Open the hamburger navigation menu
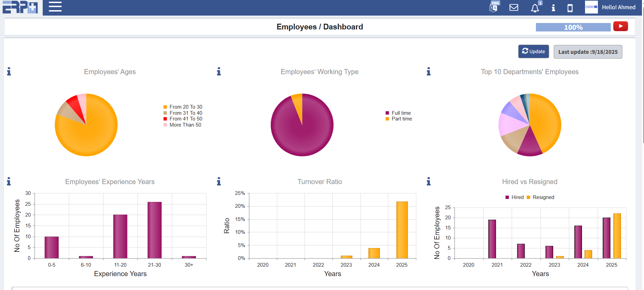This screenshot has width=644, height=290. click(x=55, y=7)
